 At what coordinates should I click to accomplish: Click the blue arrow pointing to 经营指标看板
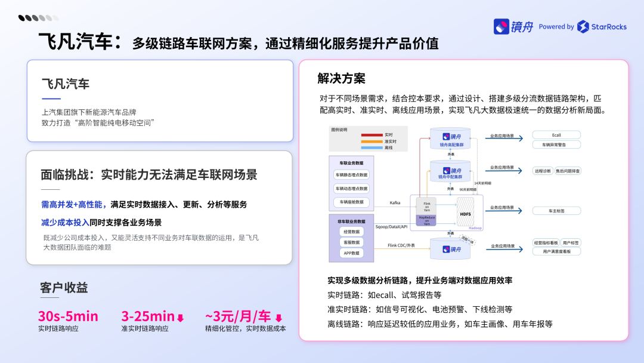(504, 249)
